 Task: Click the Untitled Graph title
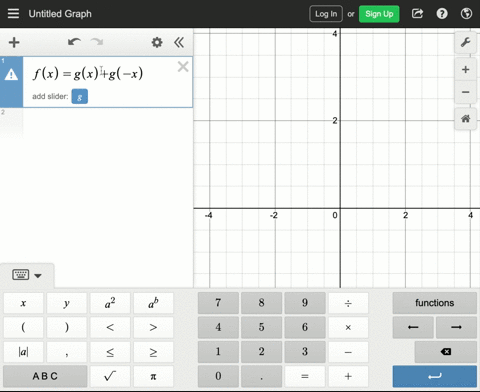pos(60,14)
